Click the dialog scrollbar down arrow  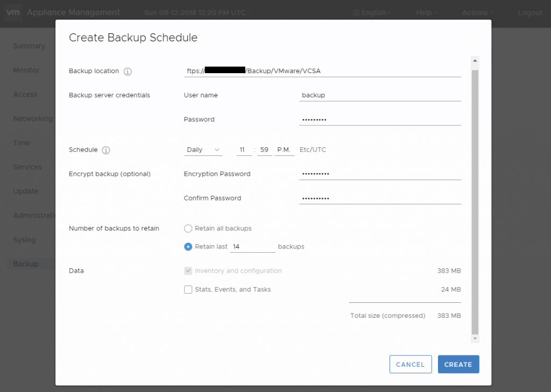click(475, 339)
